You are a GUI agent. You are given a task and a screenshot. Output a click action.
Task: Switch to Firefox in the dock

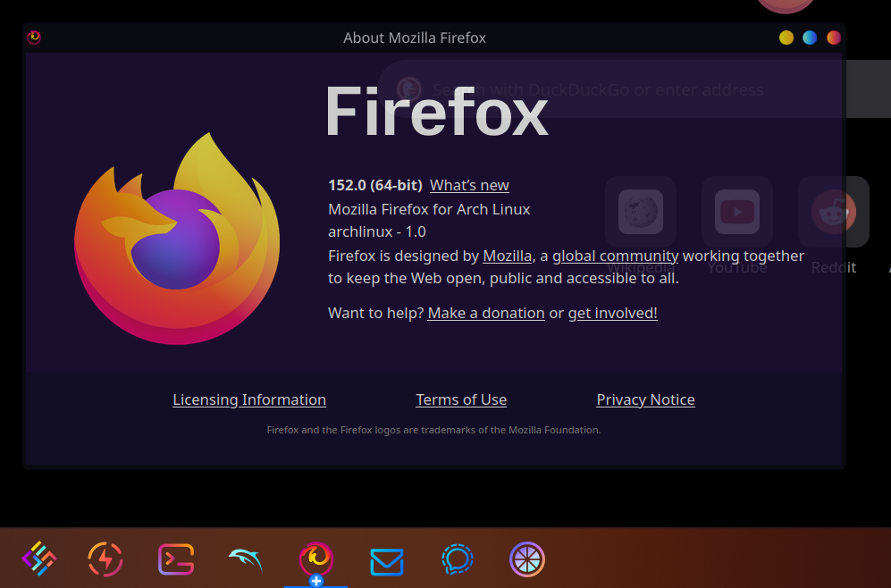click(316, 559)
